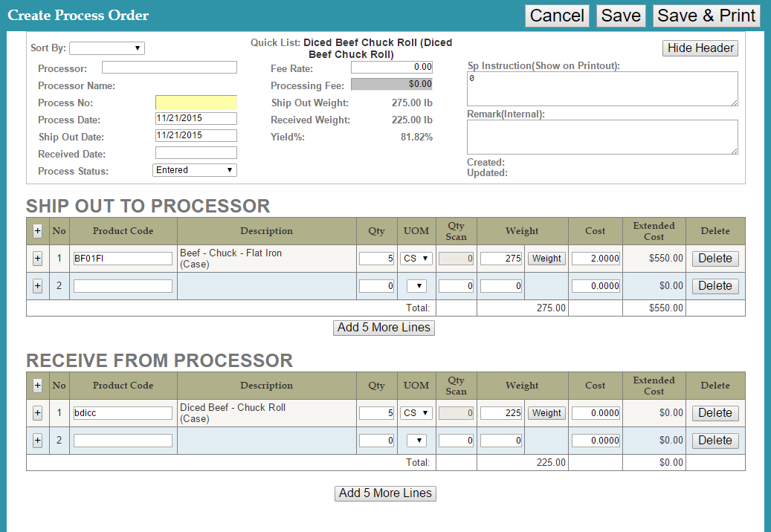Click plus icon on Receive row 2
Viewport: 771px width, 532px height.
point(37,441)
